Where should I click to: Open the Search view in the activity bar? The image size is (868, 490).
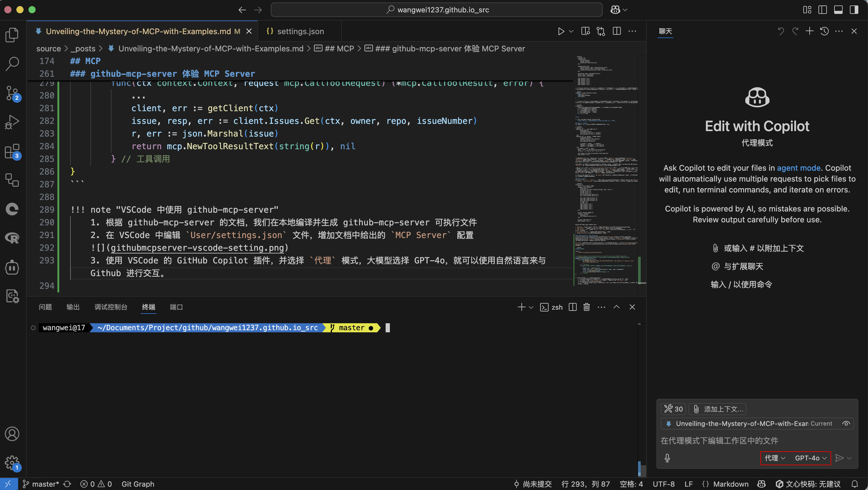(12, 64)
